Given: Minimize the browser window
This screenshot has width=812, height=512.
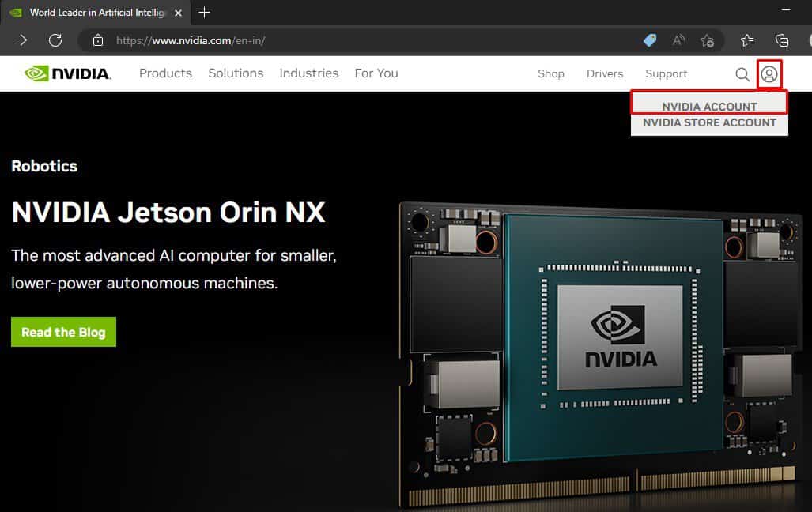Looking at the screenshot, I should click(x=786, y=9).
